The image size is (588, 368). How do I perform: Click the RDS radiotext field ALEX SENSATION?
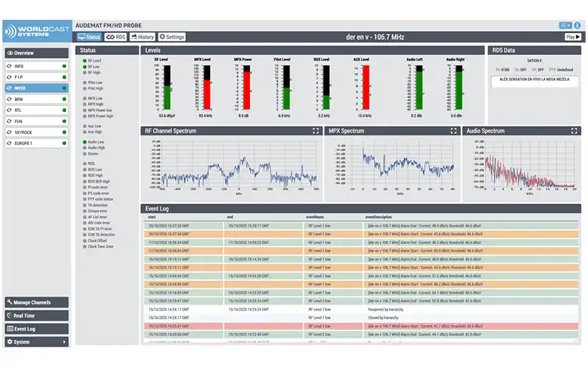(534, 82)
